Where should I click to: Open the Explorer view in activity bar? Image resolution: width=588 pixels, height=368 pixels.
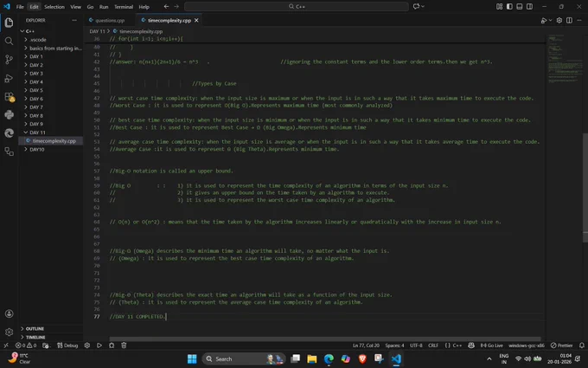(9, 23)
